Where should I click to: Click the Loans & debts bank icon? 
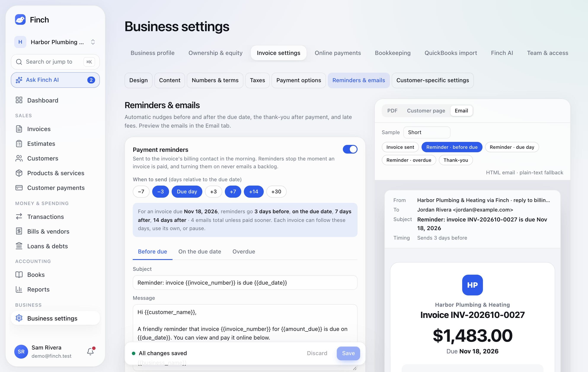point(19,246)
